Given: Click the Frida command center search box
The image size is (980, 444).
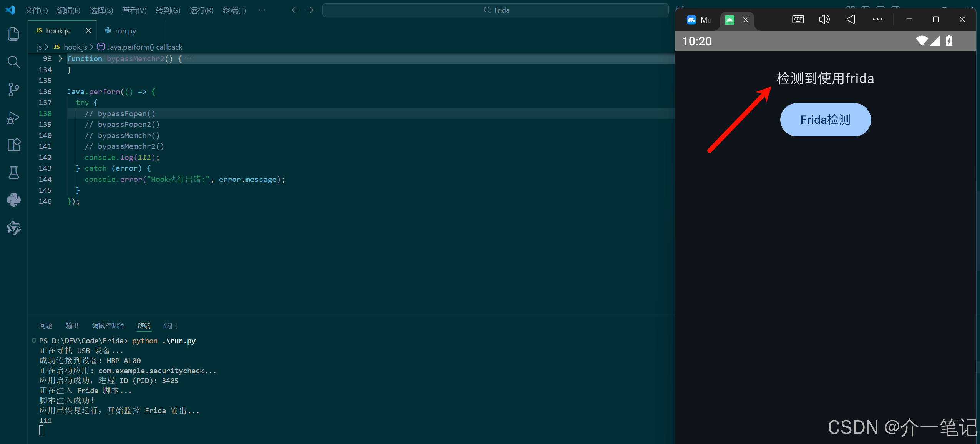Looking at the screenshot, I should pyautogui.click(x=496, y=10).
